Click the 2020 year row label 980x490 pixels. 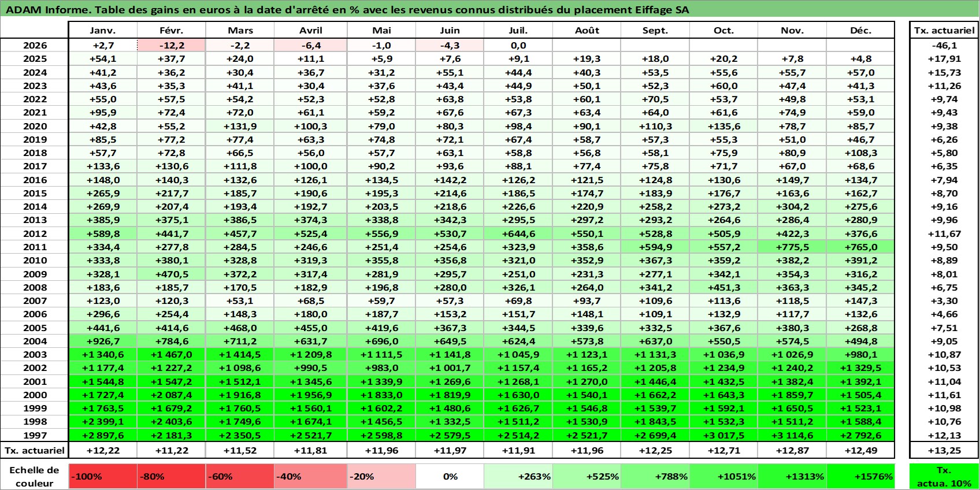pos(35,126)
